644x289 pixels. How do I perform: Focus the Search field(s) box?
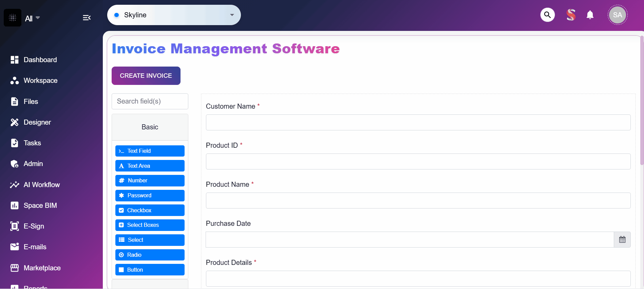[x=150, y=101]
